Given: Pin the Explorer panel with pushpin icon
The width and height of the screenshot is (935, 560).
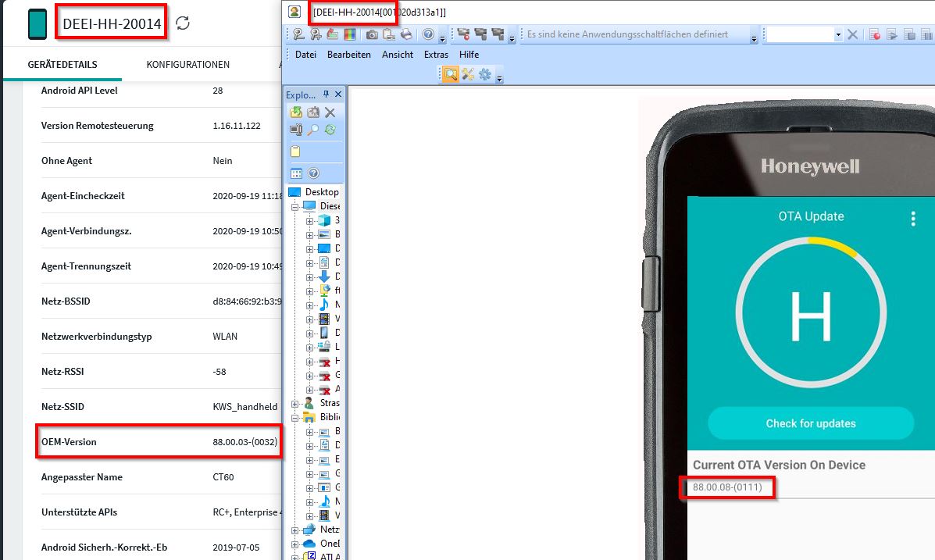Looking at the screenshot, I should point(327,95).
